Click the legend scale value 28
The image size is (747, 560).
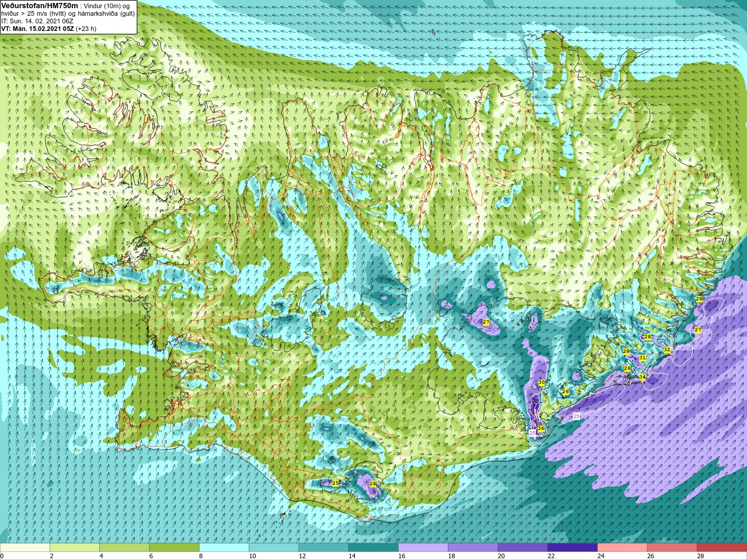click(701, 556)
